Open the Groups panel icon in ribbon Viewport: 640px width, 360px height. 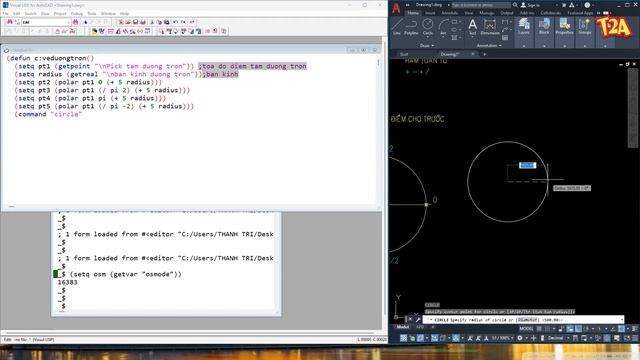585,26
